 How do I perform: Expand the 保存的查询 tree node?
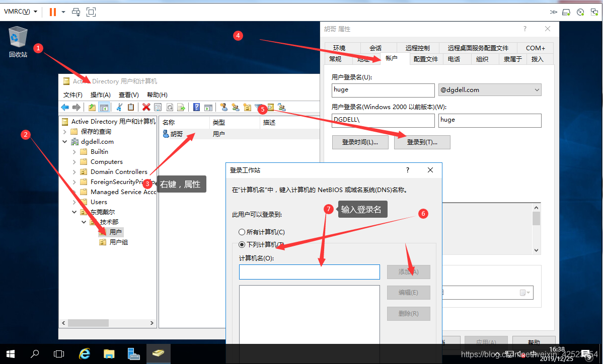click(x=64, y=132)
